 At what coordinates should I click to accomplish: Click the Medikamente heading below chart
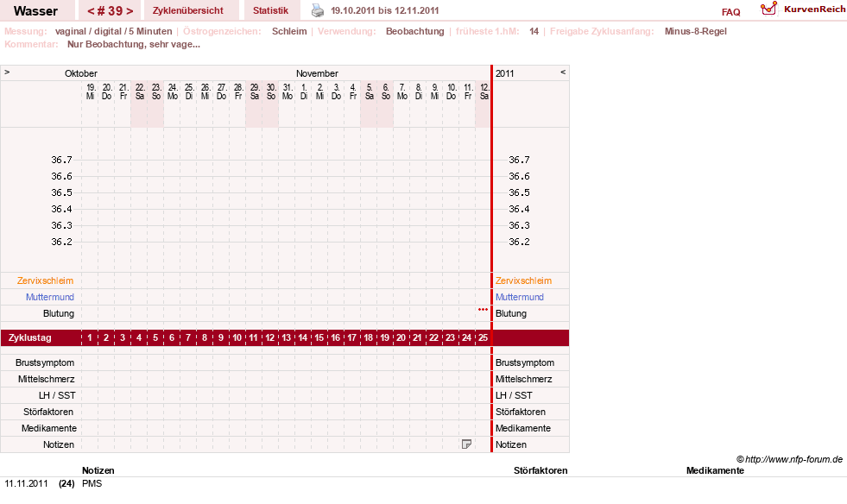(715, 470)
